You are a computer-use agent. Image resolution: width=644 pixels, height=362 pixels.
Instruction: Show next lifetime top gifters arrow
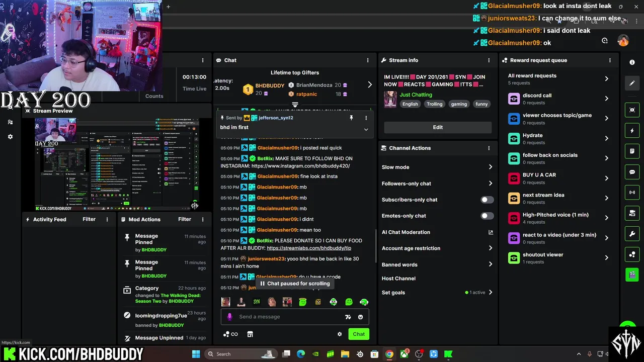point(370,84)
